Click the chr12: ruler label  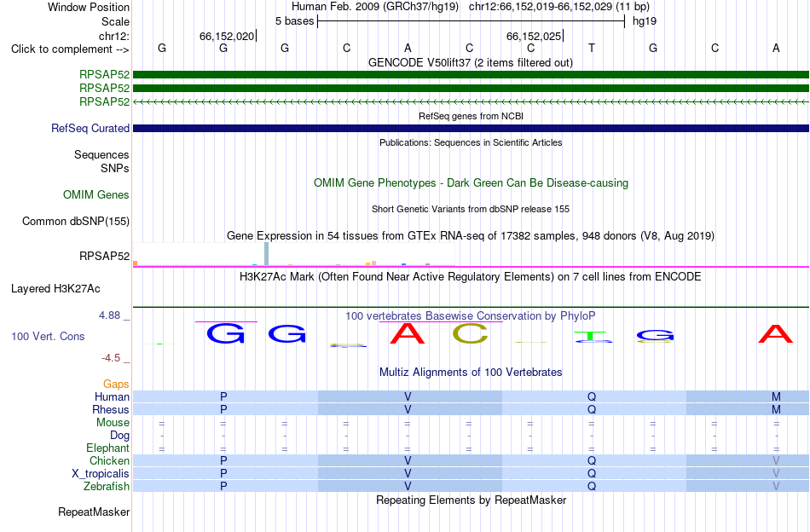pyautogui.click(x=114, y=36)
